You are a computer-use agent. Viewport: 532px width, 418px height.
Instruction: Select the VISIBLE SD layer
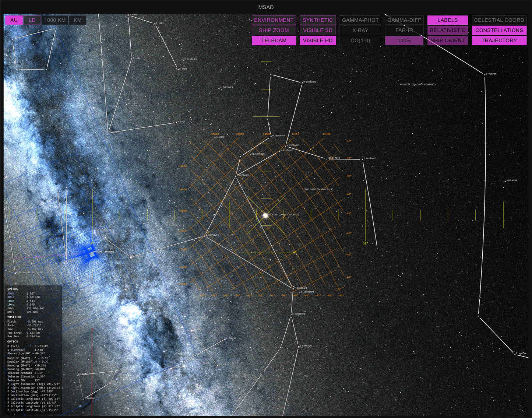(x=317, y=30)
